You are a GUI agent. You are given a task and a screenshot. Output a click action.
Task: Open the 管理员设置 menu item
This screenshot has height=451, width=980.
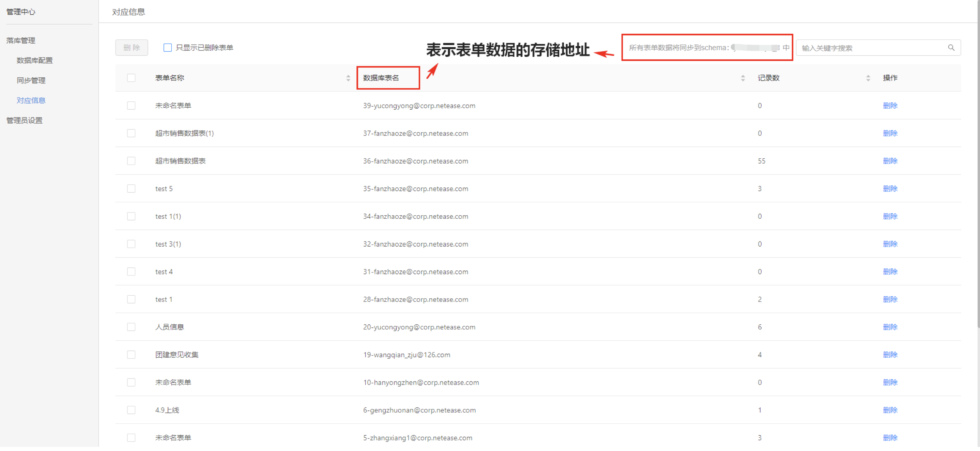[24, 121]
